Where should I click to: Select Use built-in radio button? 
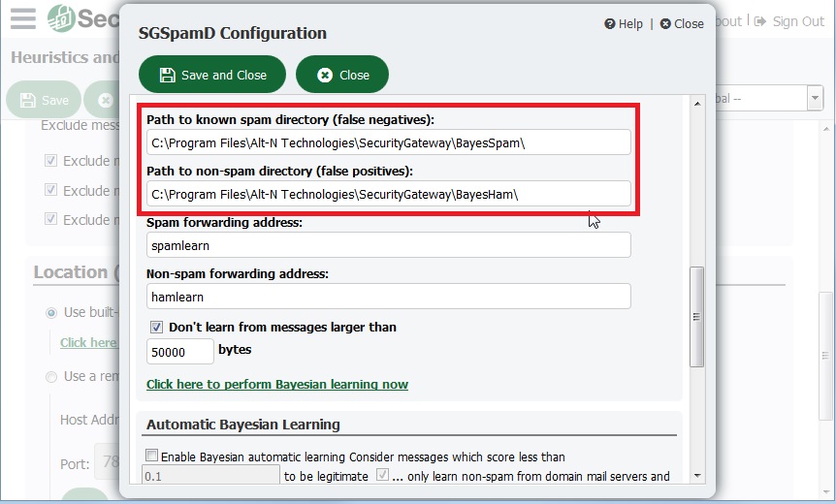51,313
